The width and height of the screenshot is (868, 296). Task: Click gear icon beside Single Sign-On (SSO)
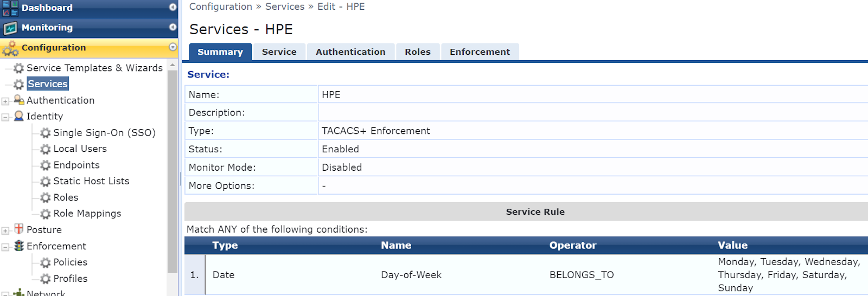coord(46,133)
